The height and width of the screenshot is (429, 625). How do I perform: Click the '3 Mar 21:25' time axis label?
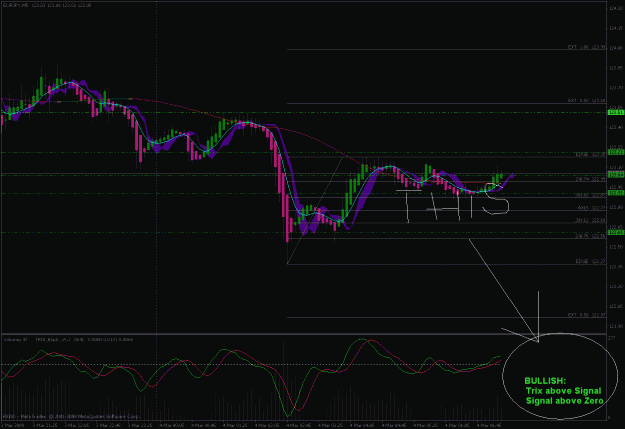(44, 425)
